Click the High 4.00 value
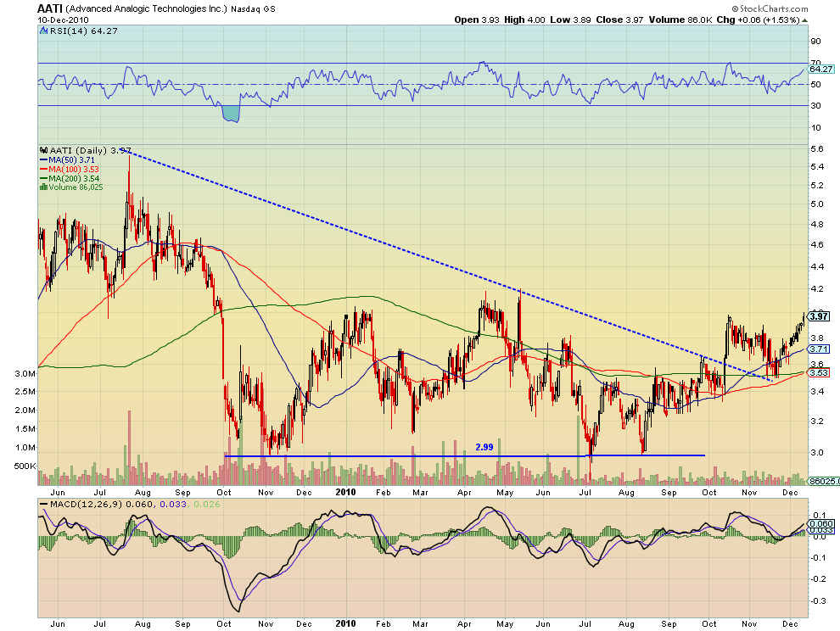840x631 pixels. pyautogui.click(x=524, y=20)
